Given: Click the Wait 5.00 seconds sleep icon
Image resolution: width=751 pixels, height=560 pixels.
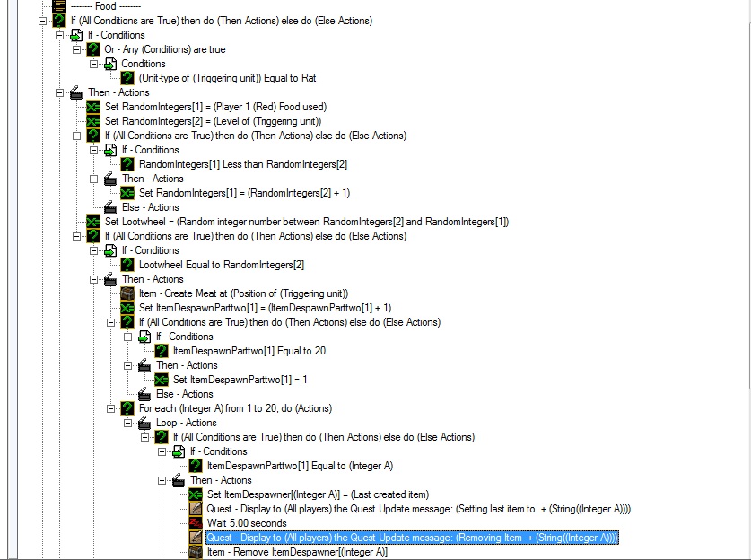Looking at the screenshot, I should 196,523.
